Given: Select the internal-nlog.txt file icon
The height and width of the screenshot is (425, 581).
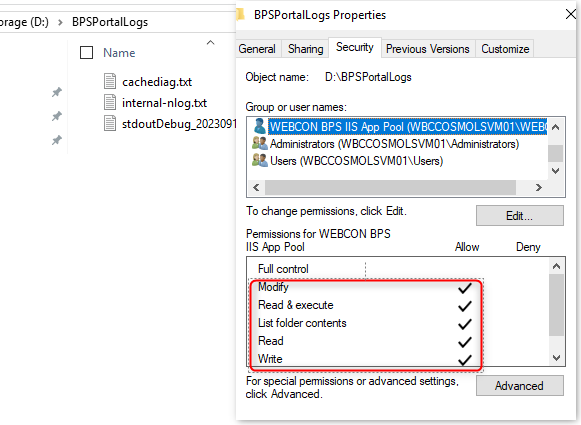Looking at the screenshot, I should pyautogui.click(x=110, y=102).
